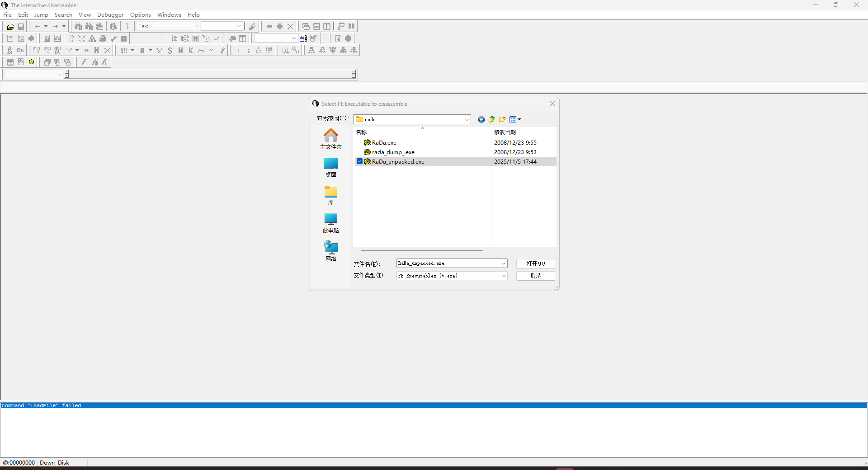Click the open-file folder icon in the toolbar
Image resolution: width=868 pixels, height=470 pixels.
pos(10,27)
